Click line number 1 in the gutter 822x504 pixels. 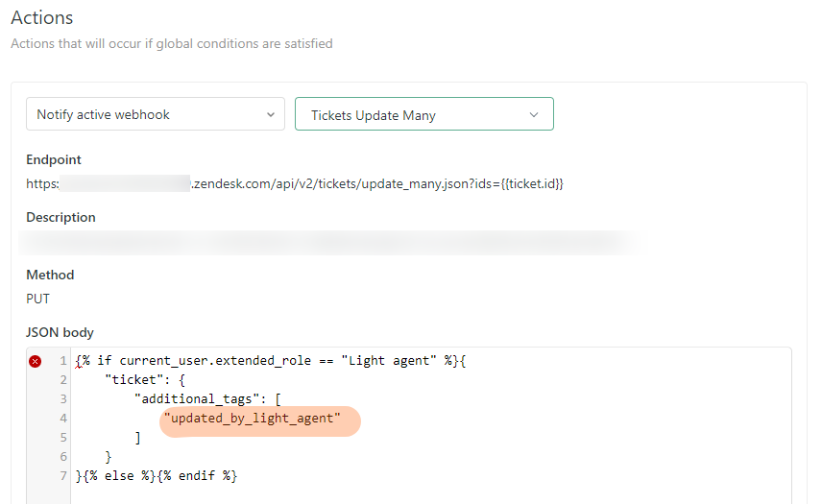point(61,361)
